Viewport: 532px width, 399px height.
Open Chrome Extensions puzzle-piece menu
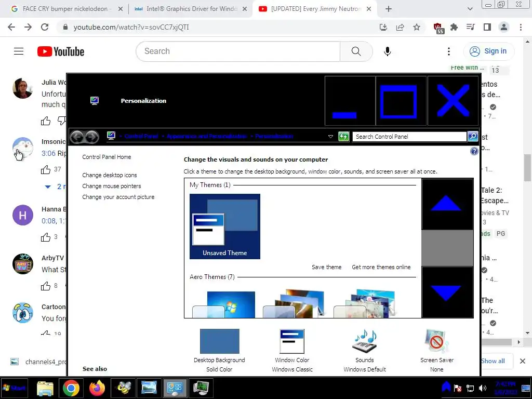click(454, 27)
